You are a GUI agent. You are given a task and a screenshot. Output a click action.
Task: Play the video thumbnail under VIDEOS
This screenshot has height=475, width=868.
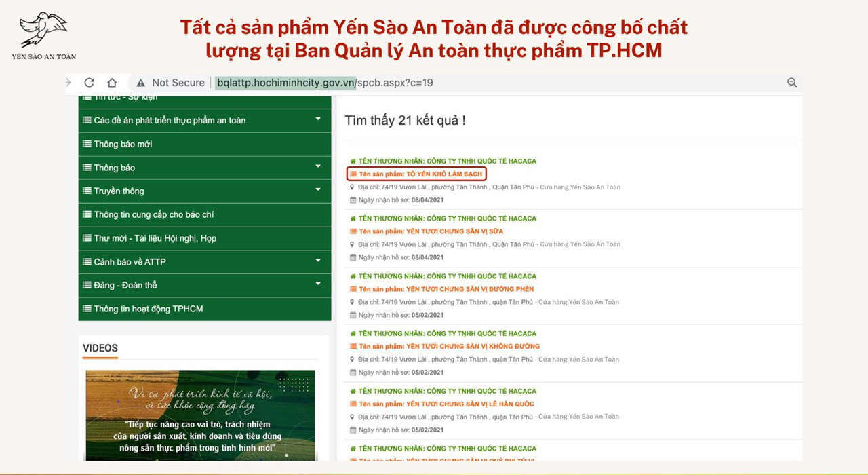[200, 415]
